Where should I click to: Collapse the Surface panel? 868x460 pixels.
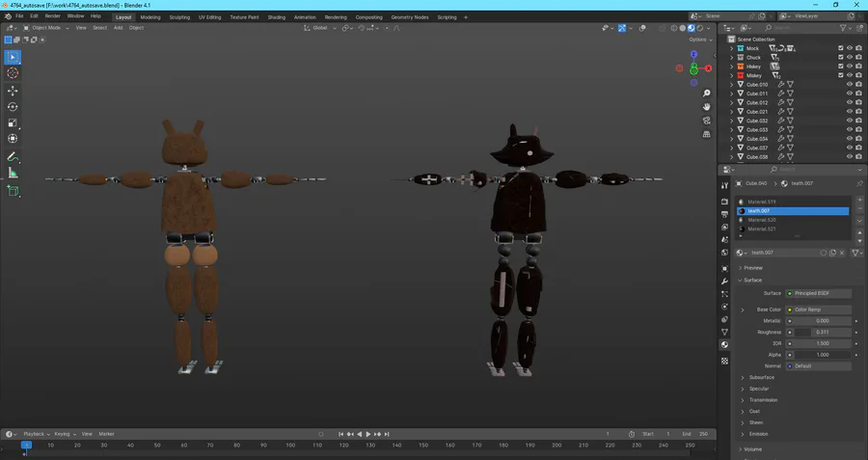coord(752,280)
